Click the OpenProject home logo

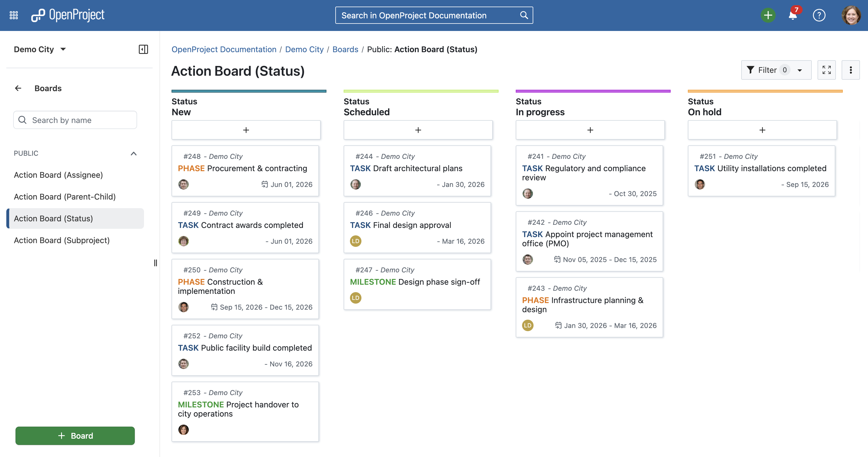[68, 15]
